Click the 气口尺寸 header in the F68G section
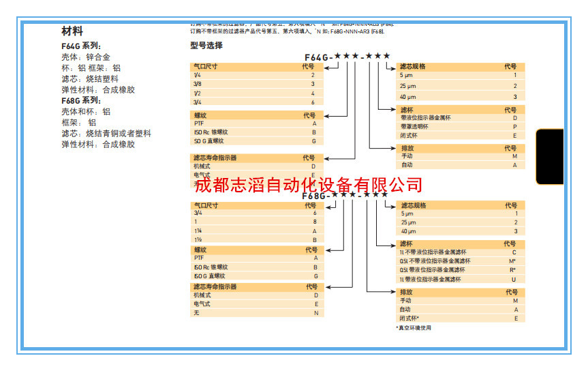 [258, 205]
